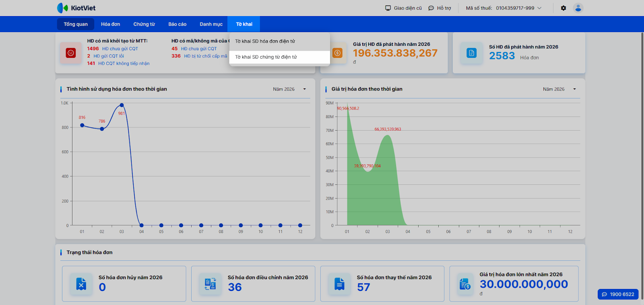644x305 pixels.
Task: Click the cancelled invoices file icon
Action: pos(81,284)
